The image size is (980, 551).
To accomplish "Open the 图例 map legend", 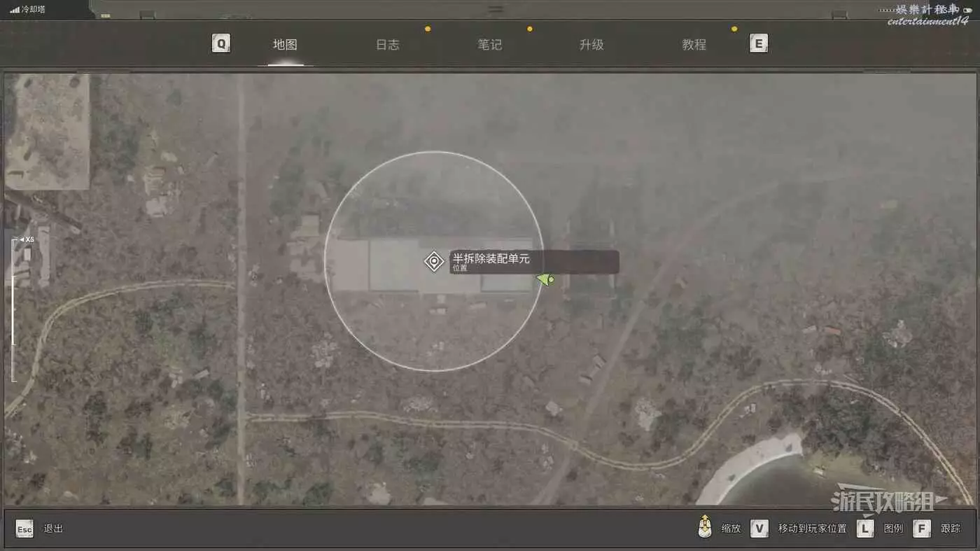I will [893, 529].
